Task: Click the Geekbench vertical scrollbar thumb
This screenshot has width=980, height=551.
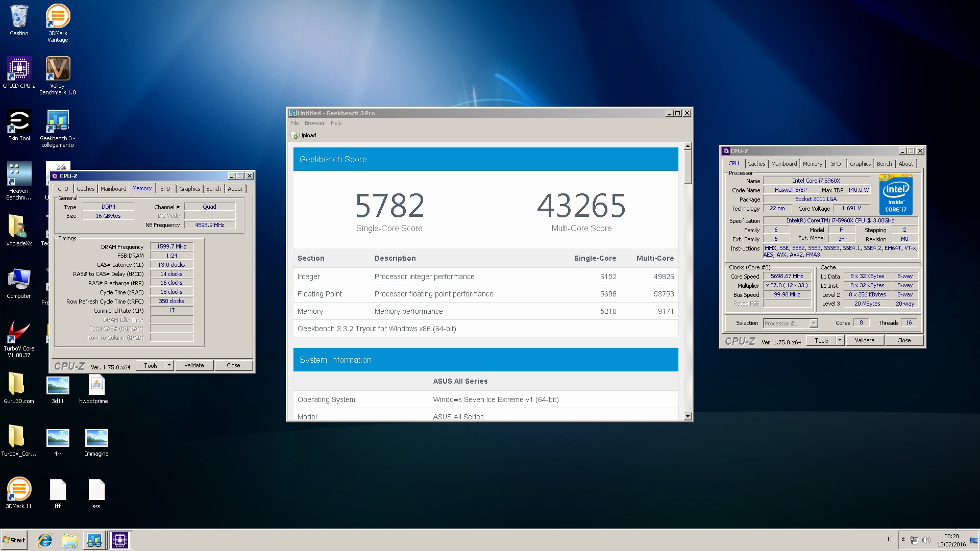Action: click(688, 167)
